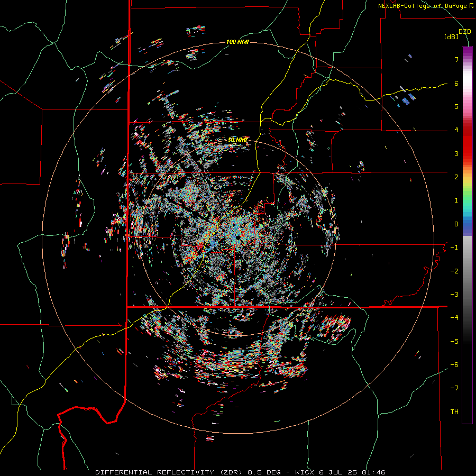Click the "-2" value on color scale
Viewport: 476px width, 476px height.
tap(454, 271)
